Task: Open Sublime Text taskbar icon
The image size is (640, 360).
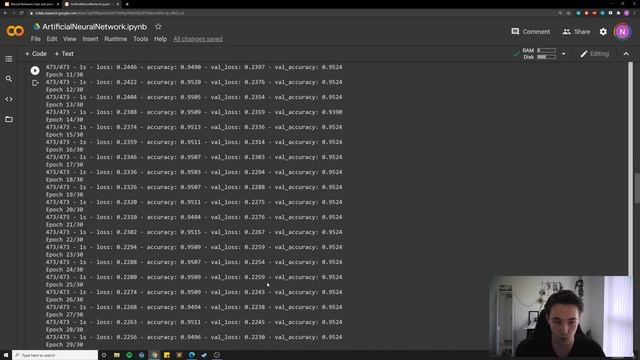Action: 179,355
